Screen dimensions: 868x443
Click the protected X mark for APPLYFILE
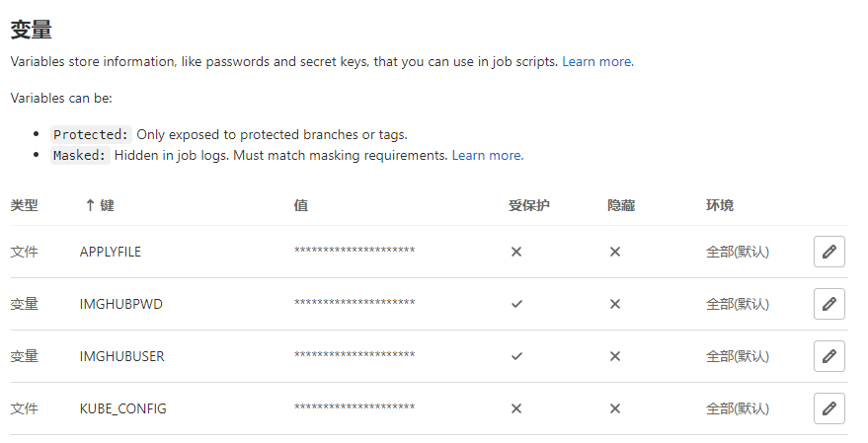(x=515, y=252)
